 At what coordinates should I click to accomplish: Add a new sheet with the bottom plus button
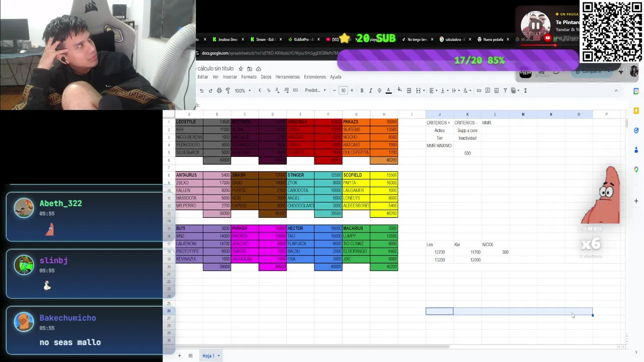pos(179,355)
